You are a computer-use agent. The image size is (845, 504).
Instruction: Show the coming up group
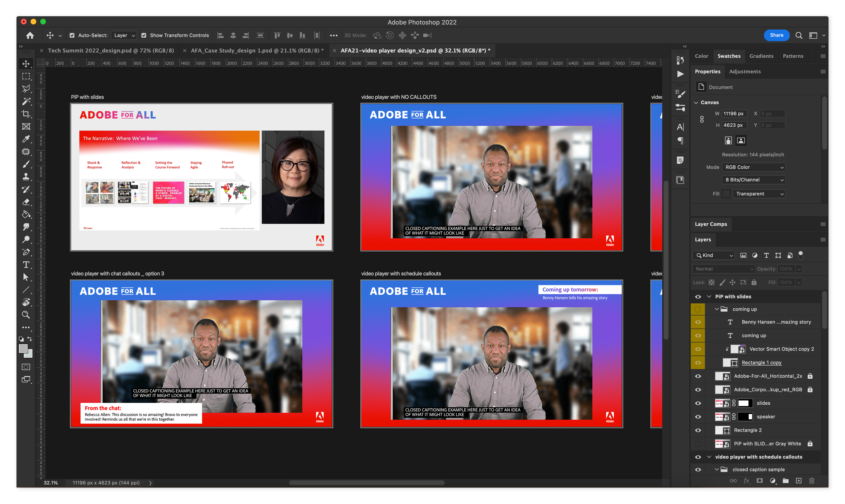[x=698, y=309]
